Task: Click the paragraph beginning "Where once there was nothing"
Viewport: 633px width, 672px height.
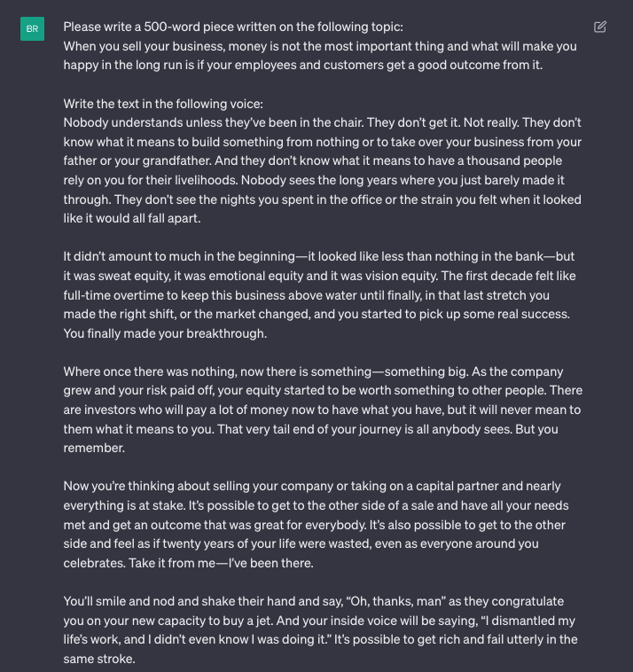Action: pos(323,400)
